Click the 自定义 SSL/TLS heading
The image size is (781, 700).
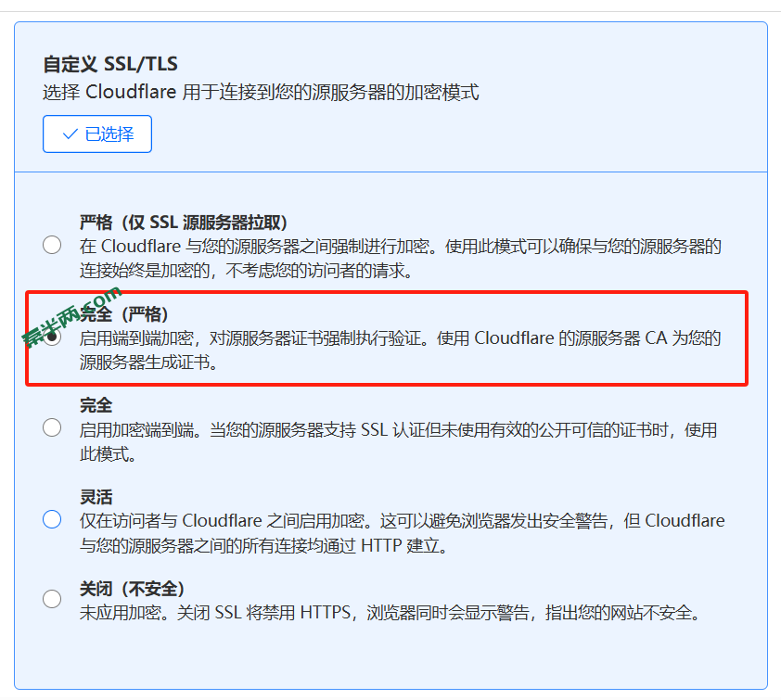pos(110,64)
